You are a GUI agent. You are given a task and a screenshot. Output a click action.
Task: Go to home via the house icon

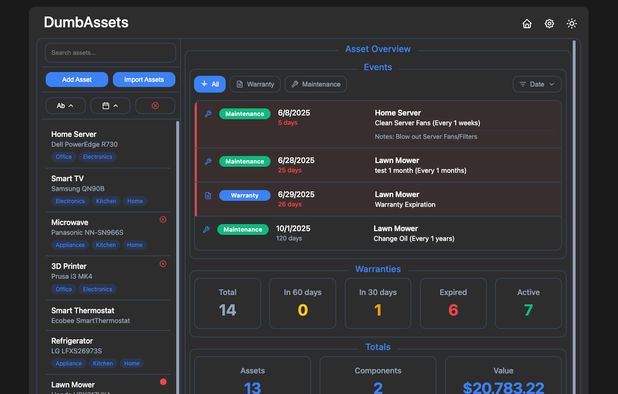tap(527, 24)
